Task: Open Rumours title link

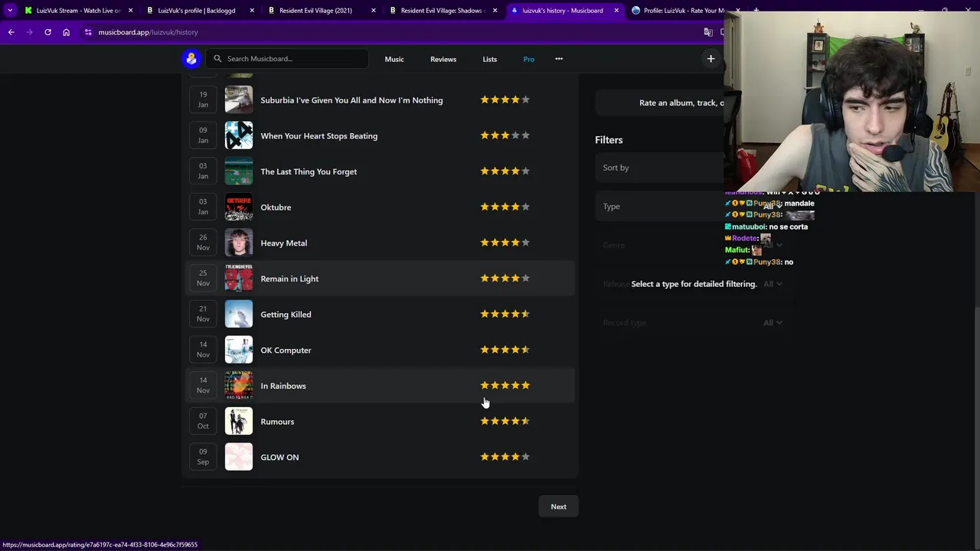Action: click(x=277, y=422)
